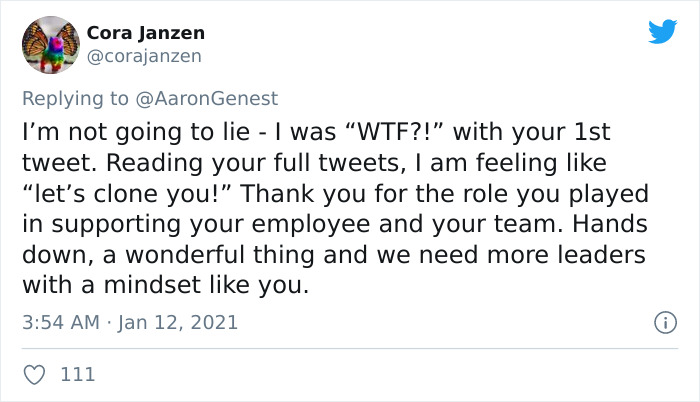Open Cora Janzen's profile picture
The width and height of the screenshot is (700, 402).
click(50, 46)
